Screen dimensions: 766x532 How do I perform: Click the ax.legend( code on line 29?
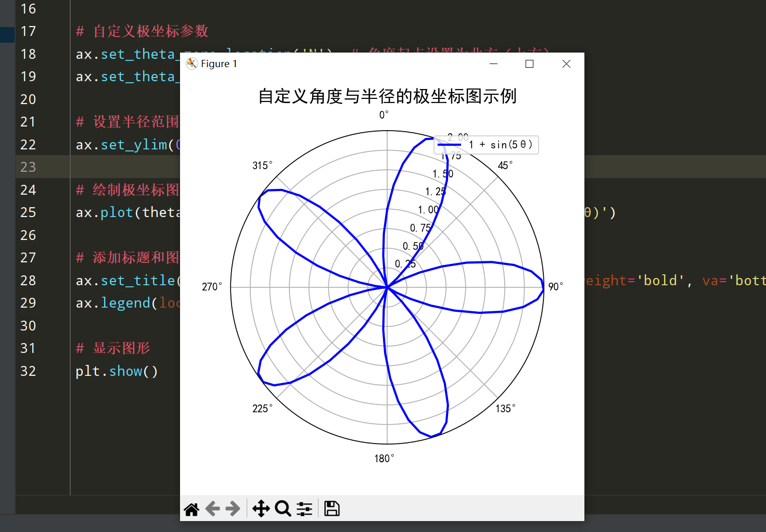click(127, 303)
